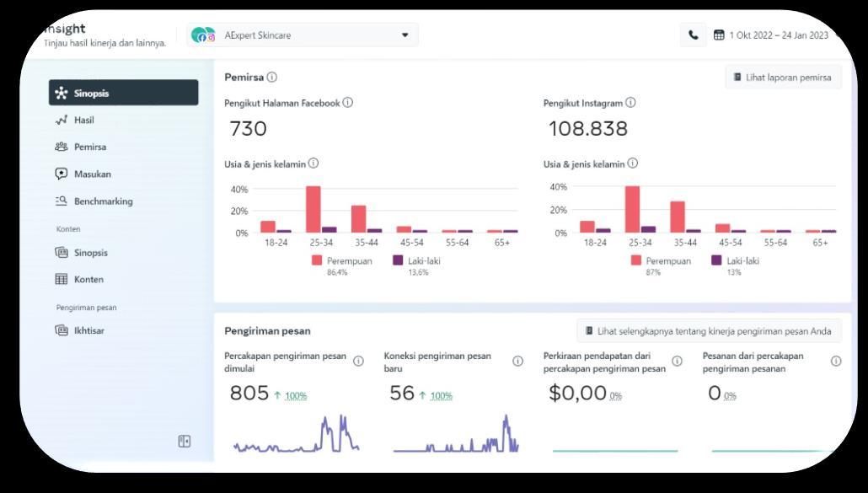Click info icon next to Pemirsa heading
The width and height of the screenshot is (868, 493).
click(272, 77)
